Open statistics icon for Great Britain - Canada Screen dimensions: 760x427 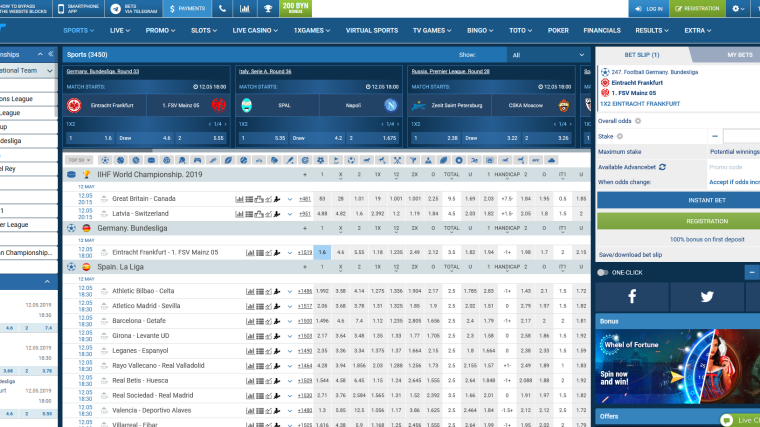pos(239,199)
